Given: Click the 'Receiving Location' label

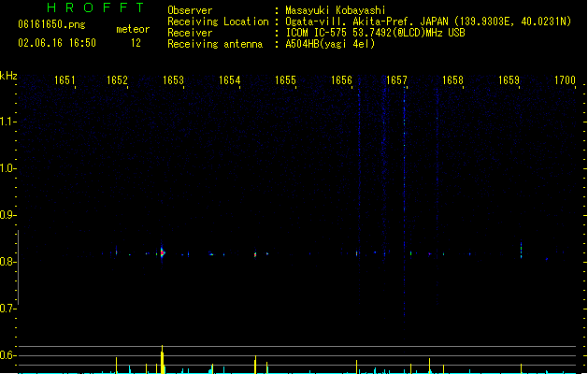Looking at the screenshot, I should (218, 22).
